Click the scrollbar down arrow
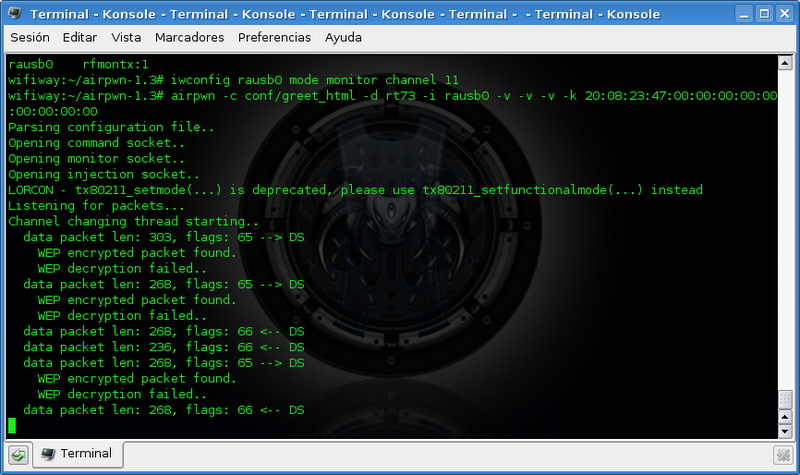 pyautogui.click(x=785, y=431)
